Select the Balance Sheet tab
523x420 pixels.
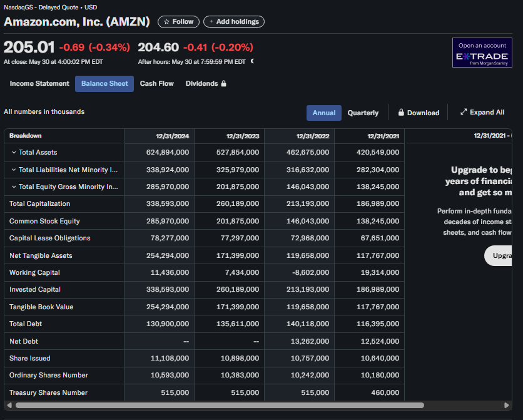pos(104,83)
